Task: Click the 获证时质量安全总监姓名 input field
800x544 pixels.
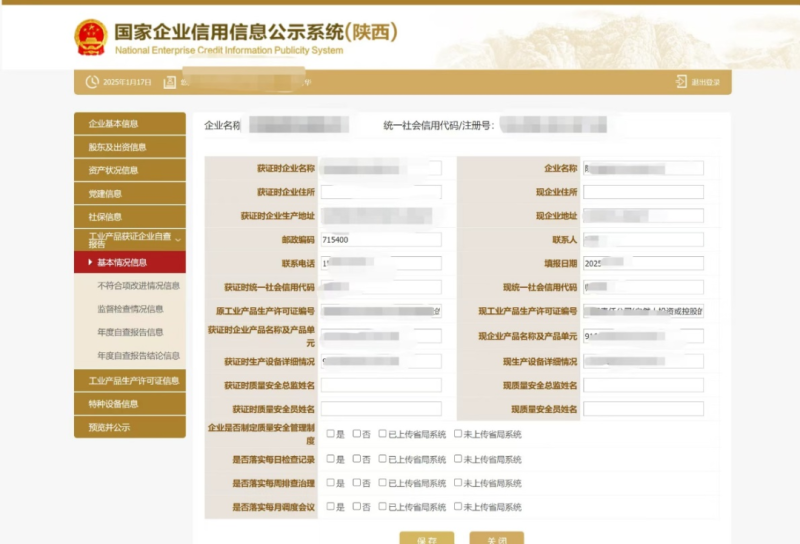Action: [381, 385]
